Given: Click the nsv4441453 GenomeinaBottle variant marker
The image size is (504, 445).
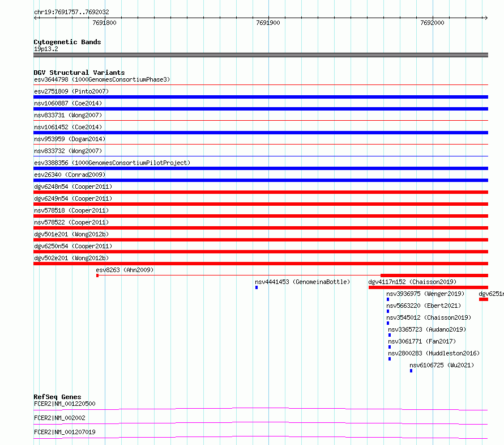Looking at the screenshot, I should click(257, 287).
